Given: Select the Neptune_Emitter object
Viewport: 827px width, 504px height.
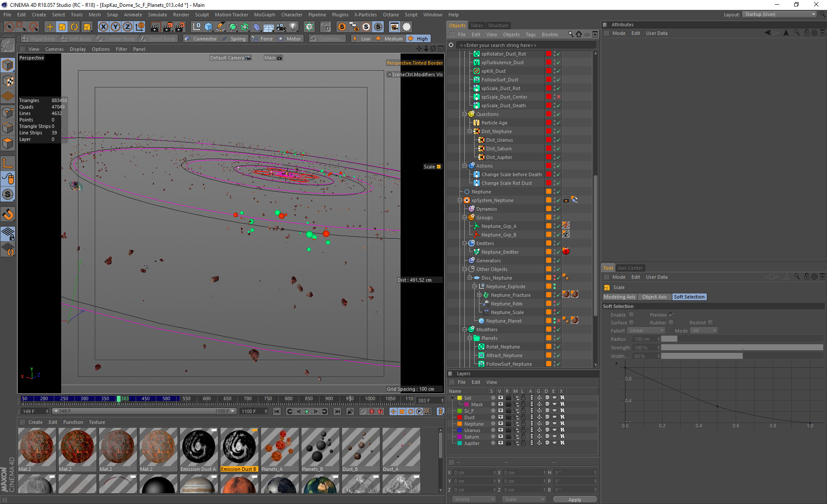Looking at the screenshot, I should (x=500, y=252).
